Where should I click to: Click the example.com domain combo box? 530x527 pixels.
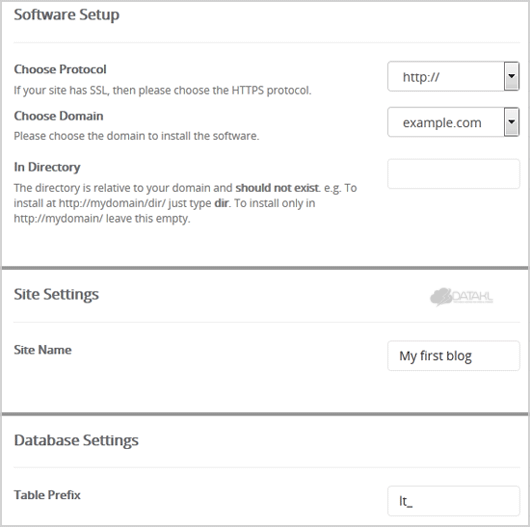[x=453, y=122]
